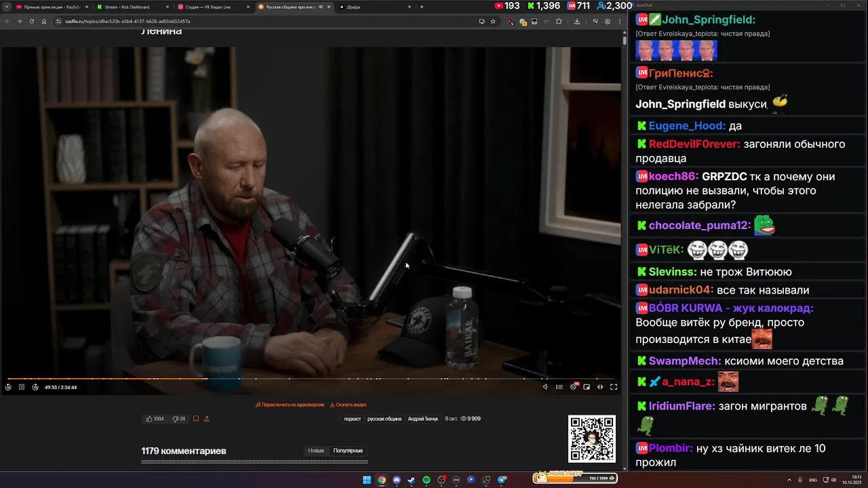
Task: Seek on the video progress bar
Action: point(311,378)
